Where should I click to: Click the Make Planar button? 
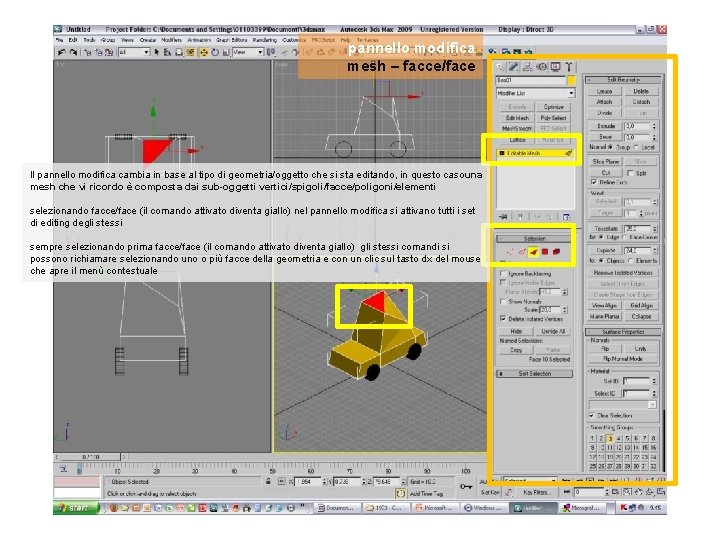[605, 316]
